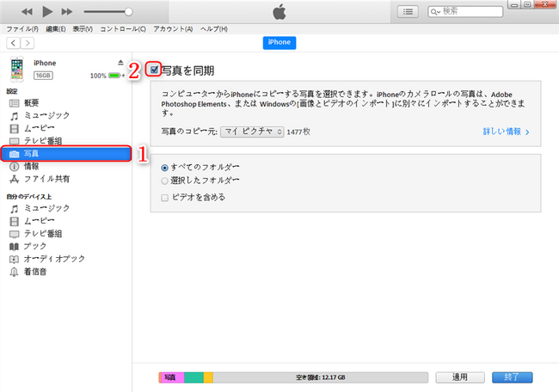
Task: Click the 空き領域 12.17 GB free space bar
Action: (x=321, y=377)
